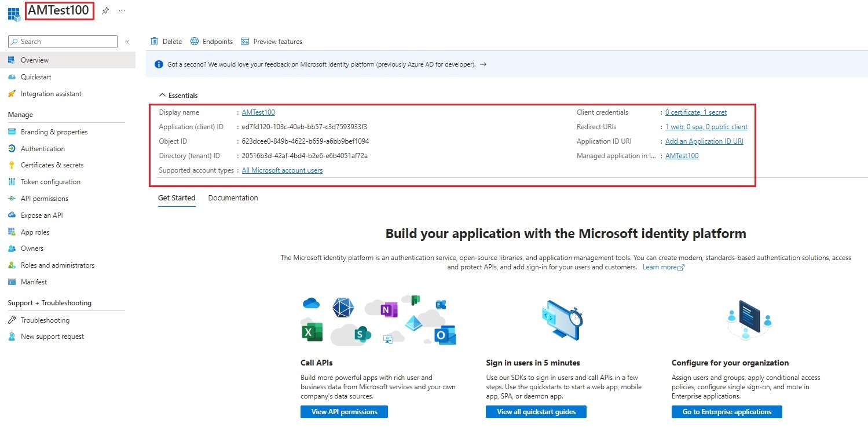Click the New support request icon
This screenshot has height=435, width=868.
[12, 337]
